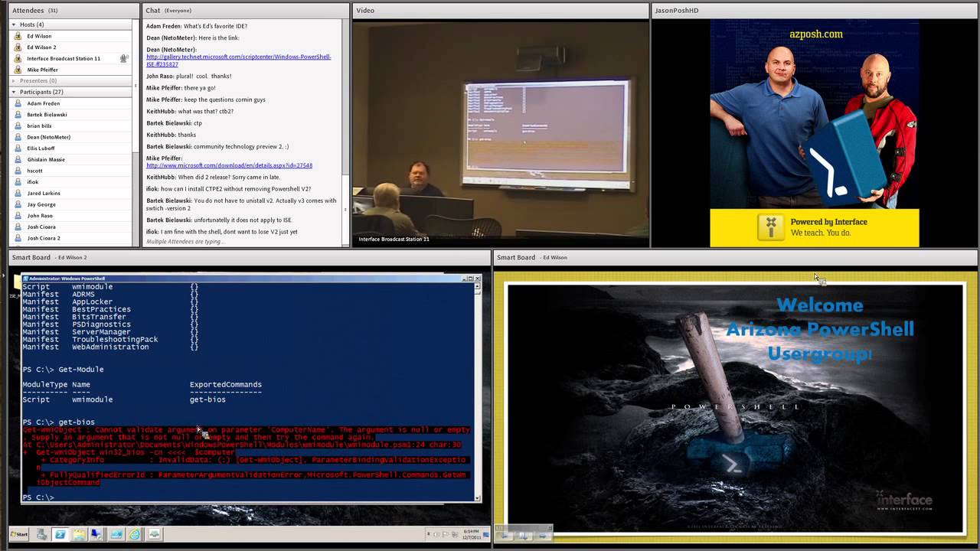Click the PowerShell window down scroll arrow
980x551 pixels.
[478, 497]
